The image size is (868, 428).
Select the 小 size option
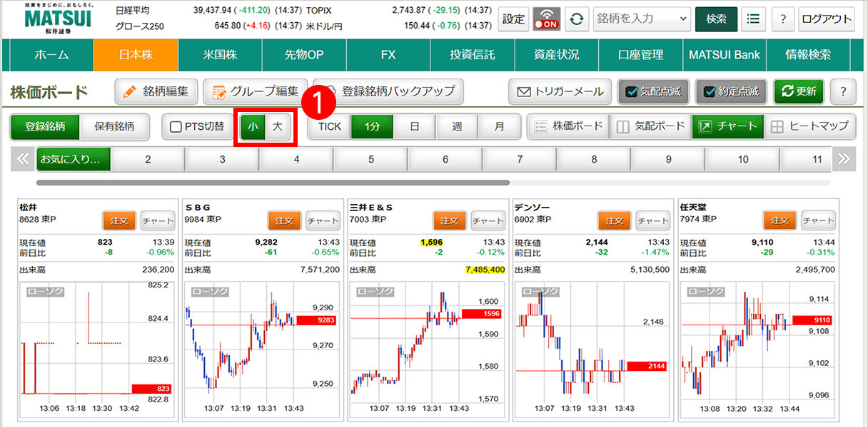(x=253, y=126)
